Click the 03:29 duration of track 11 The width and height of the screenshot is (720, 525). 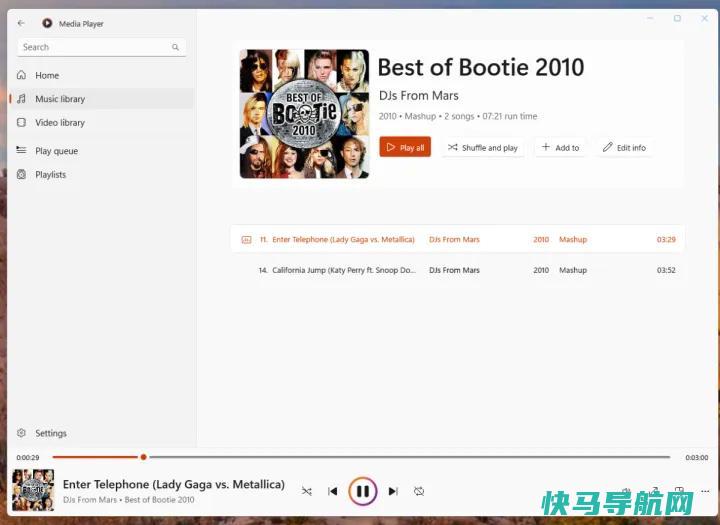point(666,239)
